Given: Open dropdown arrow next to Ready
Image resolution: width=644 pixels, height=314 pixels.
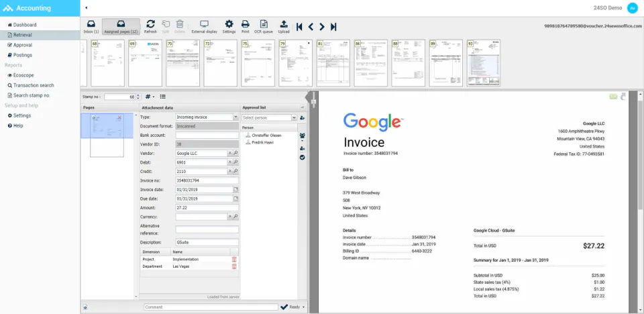Looking at the screenshot, I should 303,307.
